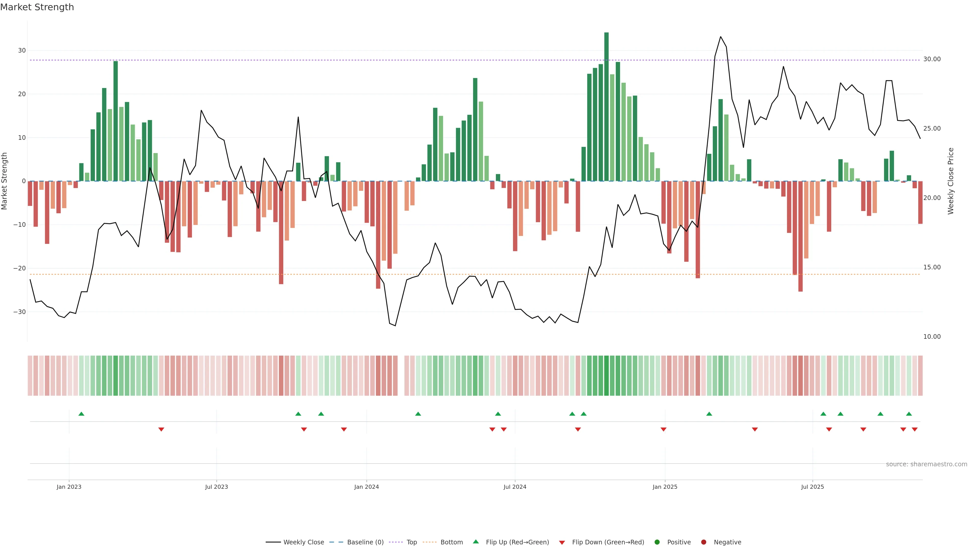
Task: Click the Weekly Close Price axis title
Action: click(x=951, y=181)
